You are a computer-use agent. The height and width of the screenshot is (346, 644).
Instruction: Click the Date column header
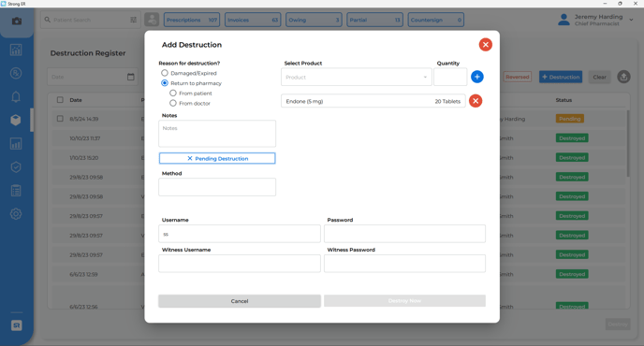pos(76,100)
